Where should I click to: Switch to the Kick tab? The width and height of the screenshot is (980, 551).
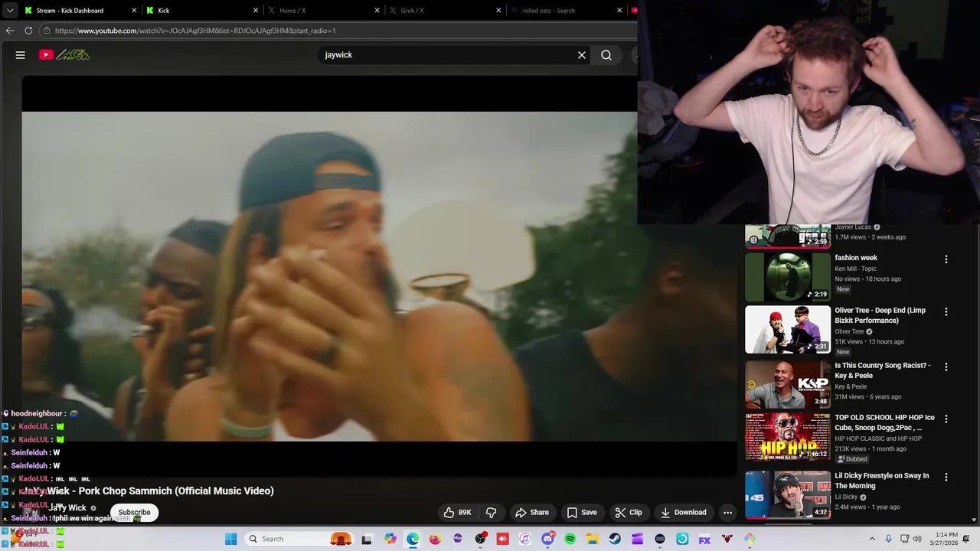click(x=202, y=11)
